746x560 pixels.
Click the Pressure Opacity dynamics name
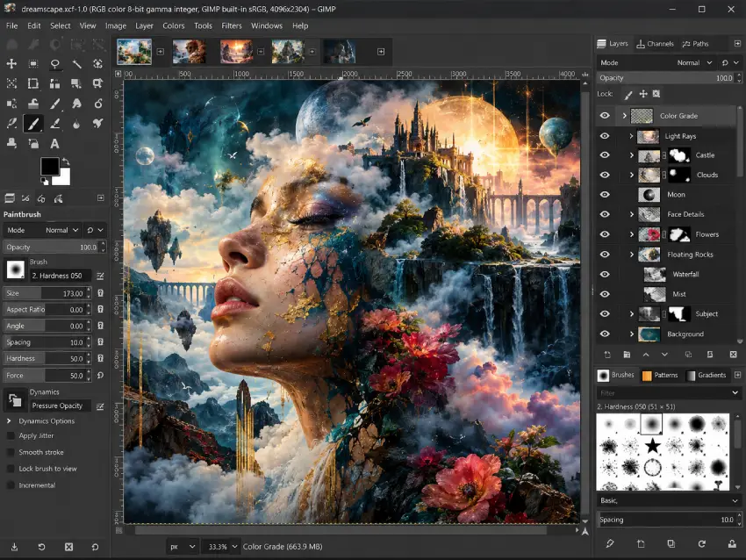pos(61,406)
